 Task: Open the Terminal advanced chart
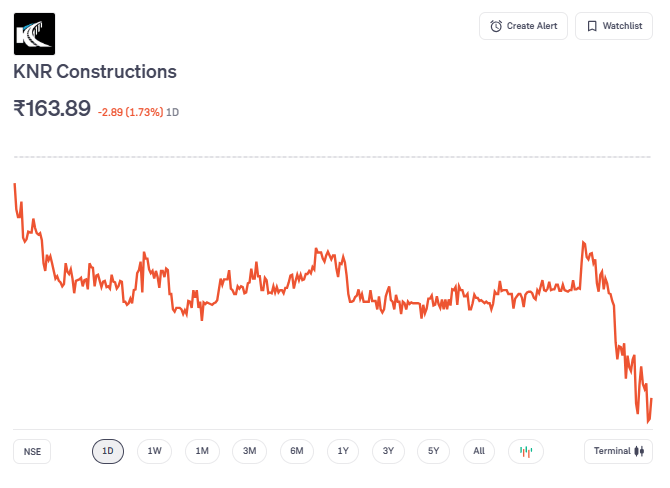[x=617, y=451]
